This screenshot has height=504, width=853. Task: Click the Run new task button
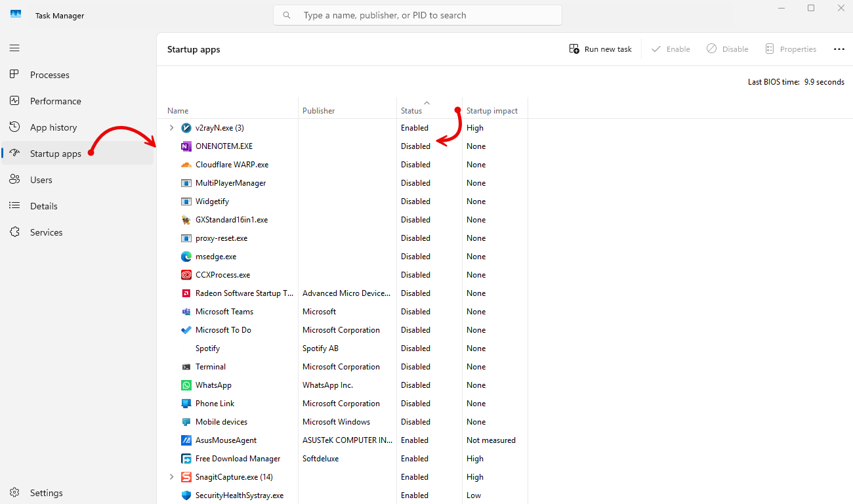[x=600, y=49]
